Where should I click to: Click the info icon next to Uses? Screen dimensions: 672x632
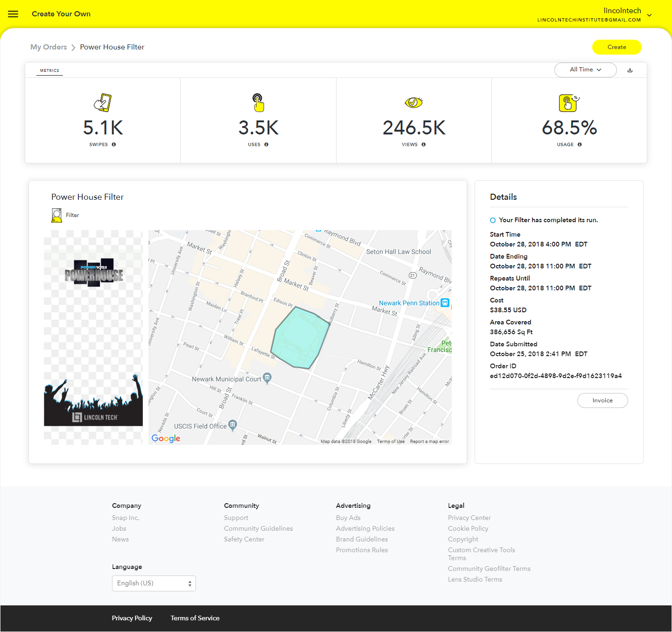coord(266,145)
